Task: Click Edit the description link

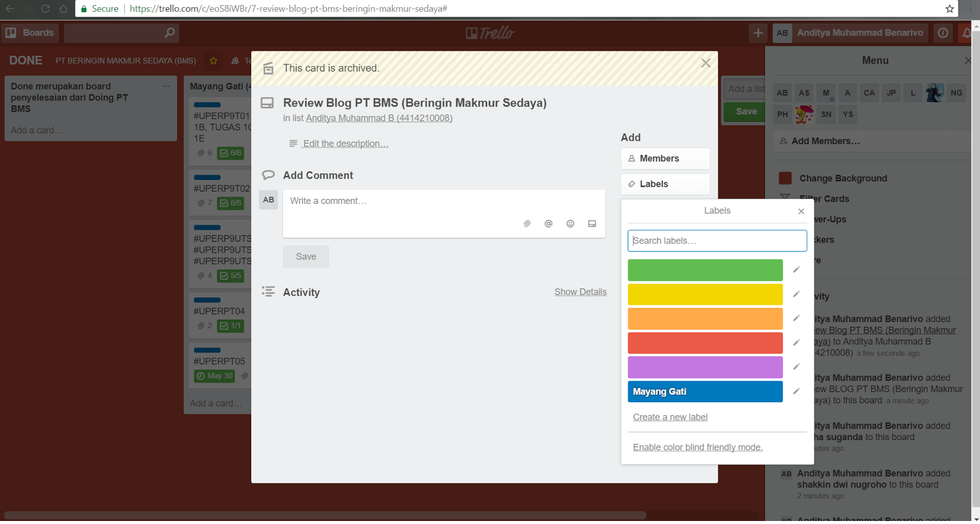Action: [x=345, y=144]
